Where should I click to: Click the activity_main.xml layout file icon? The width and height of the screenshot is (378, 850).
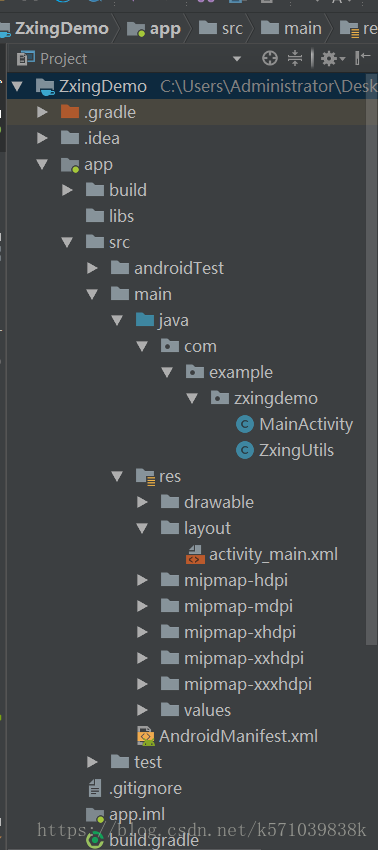(195, 555)
